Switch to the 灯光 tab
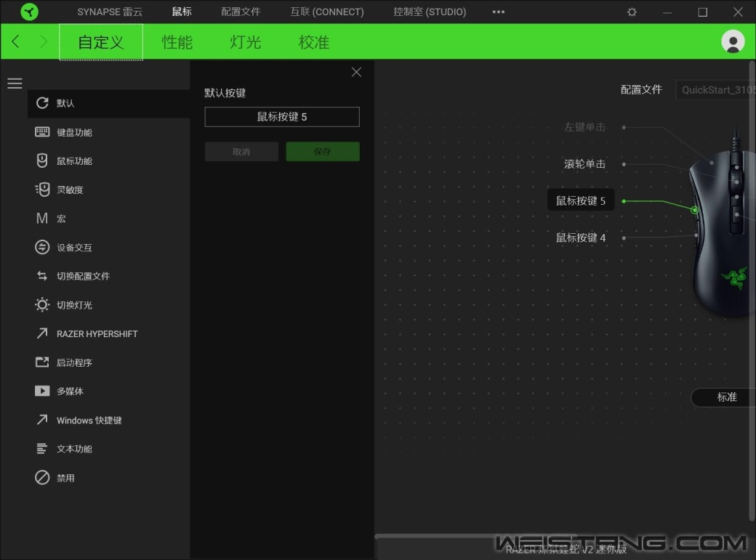 click(245, 42)
